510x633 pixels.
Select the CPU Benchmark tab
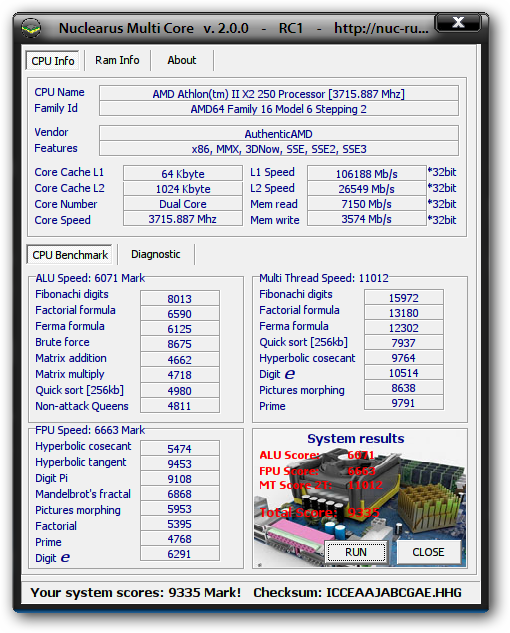pyautogui.click(x=70, y=255)
